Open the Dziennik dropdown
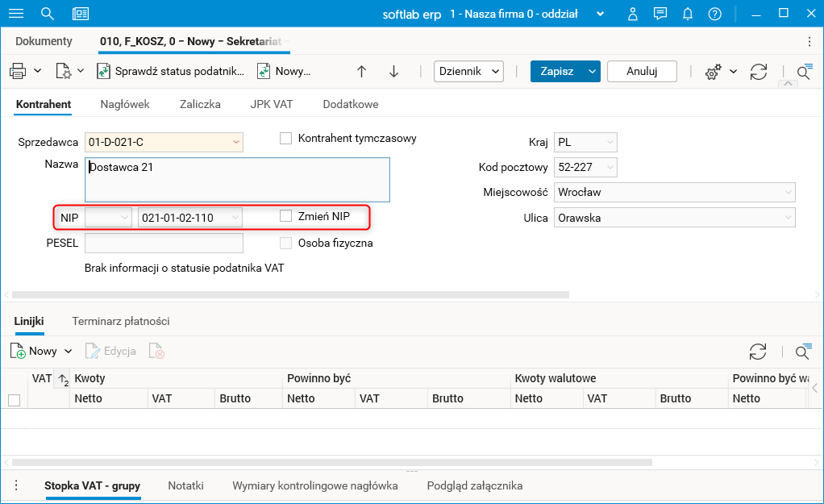The width and height of the screenshot is (824, 504). (x=468, y=71)
